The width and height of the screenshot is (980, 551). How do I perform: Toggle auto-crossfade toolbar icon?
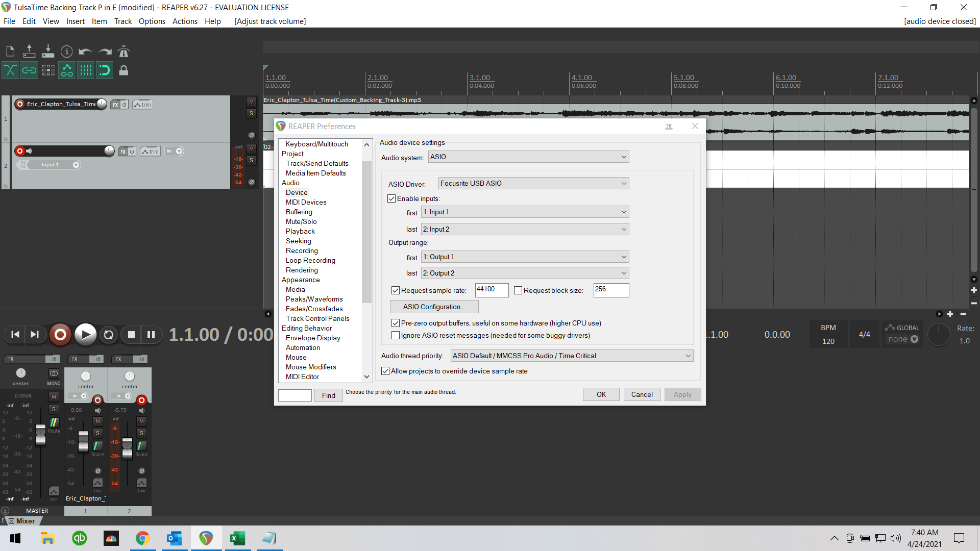pos(10,70)
